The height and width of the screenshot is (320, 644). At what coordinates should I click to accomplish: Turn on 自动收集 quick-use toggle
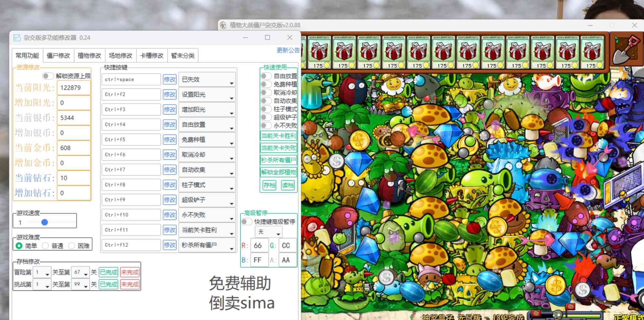pos(266,101)
